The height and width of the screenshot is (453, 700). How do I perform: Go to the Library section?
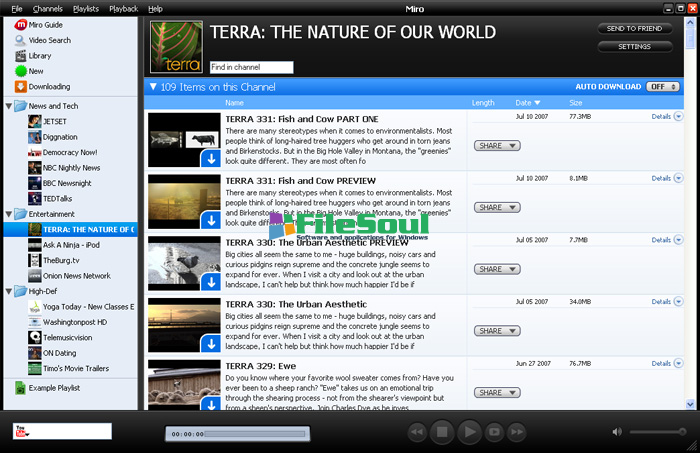pyautogui.click(x=40, y=56)
